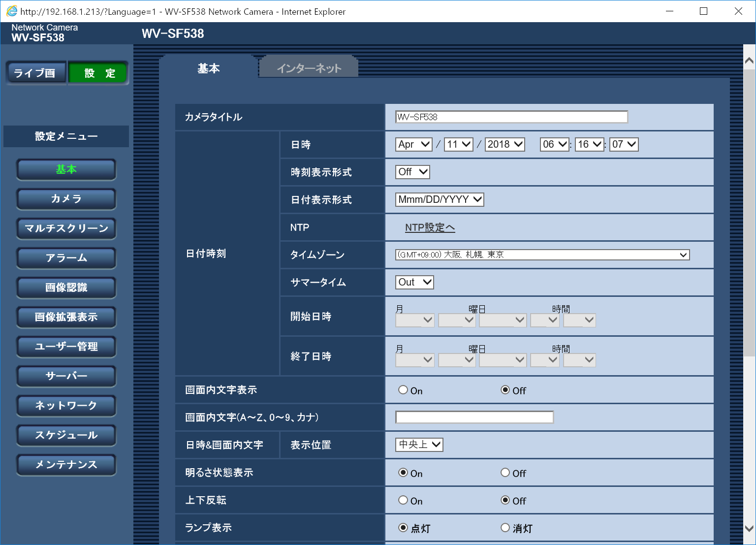Open the 開始日時 month dropdown
The width and height of the screenshot is (756, 545).
[x=415, y=320]
